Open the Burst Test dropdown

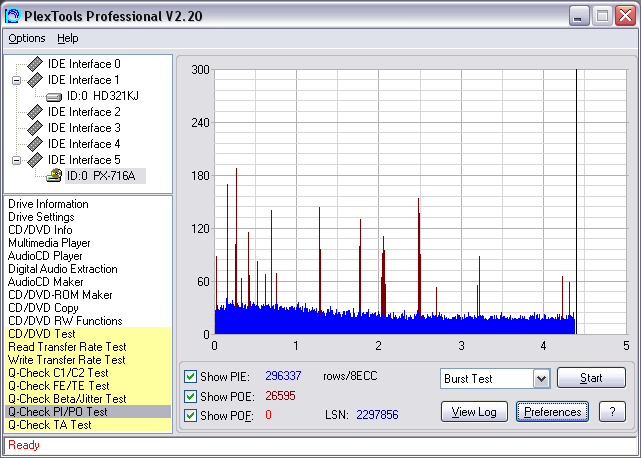pyautogui.click(x=541, y=379)
